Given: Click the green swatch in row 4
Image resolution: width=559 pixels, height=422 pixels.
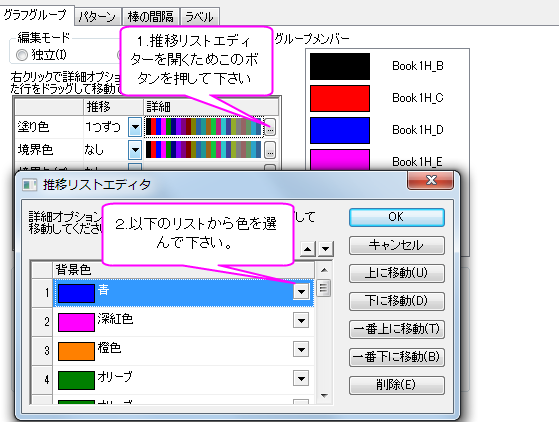Looking at the screenshot, I should point(76,380).
